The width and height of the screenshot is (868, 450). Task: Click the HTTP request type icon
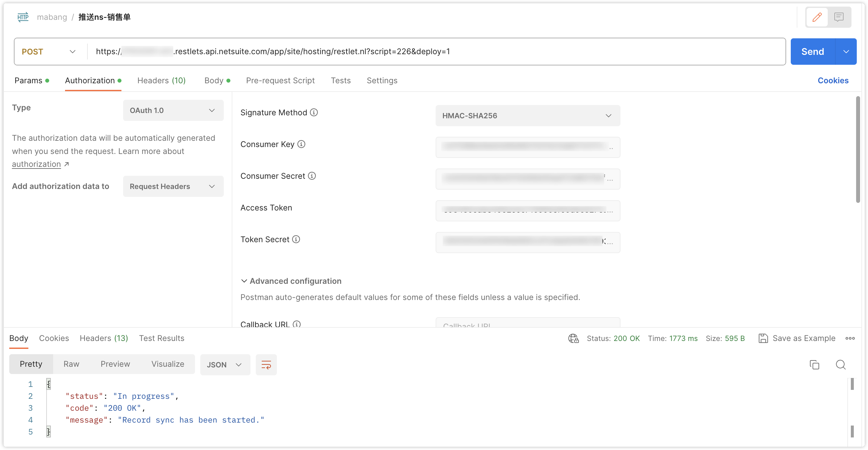tap(23, 17)
